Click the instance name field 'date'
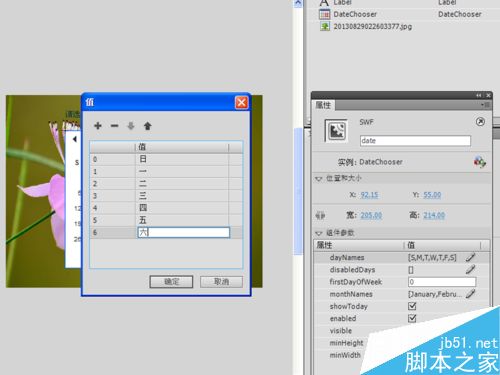Image resolution: width=500 pixels, height=375 pixels. click(x=415, y=141)
